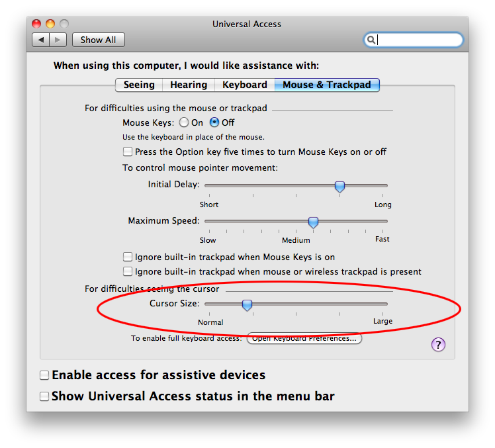
Task: Turn Mouse Keys On
Action: pyautogui.click(x=184, y=122)
